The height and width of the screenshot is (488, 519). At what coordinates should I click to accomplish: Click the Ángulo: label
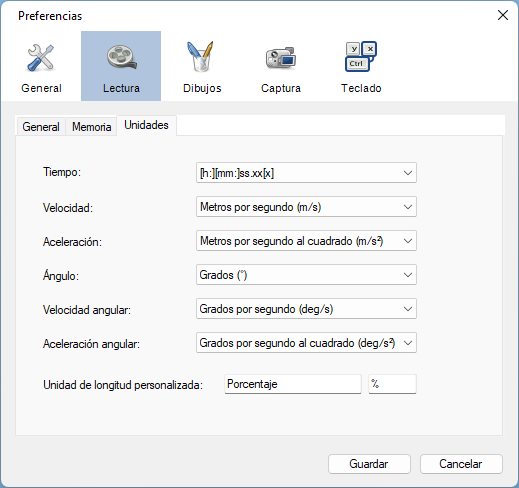click(61, 275)
